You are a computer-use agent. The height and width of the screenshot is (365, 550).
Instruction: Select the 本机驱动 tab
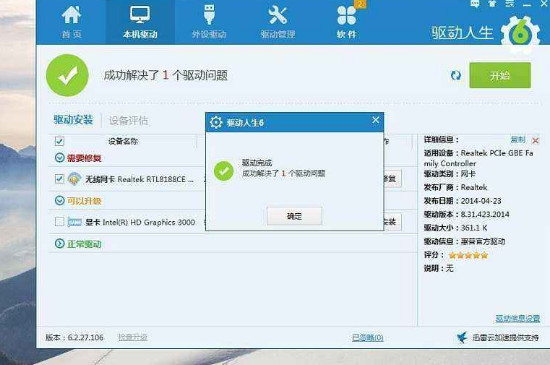(140, 22)
